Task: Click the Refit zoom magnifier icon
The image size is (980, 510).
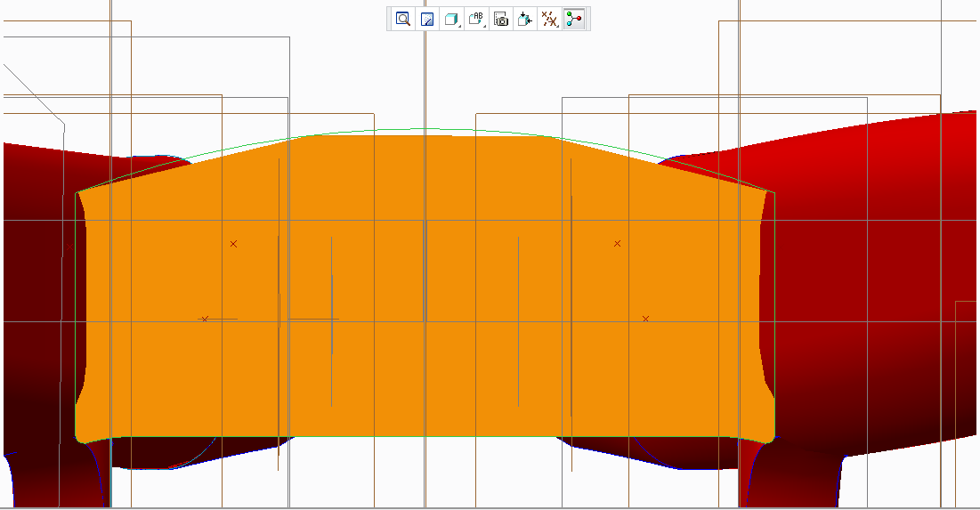Action: [x=403, y=20]
